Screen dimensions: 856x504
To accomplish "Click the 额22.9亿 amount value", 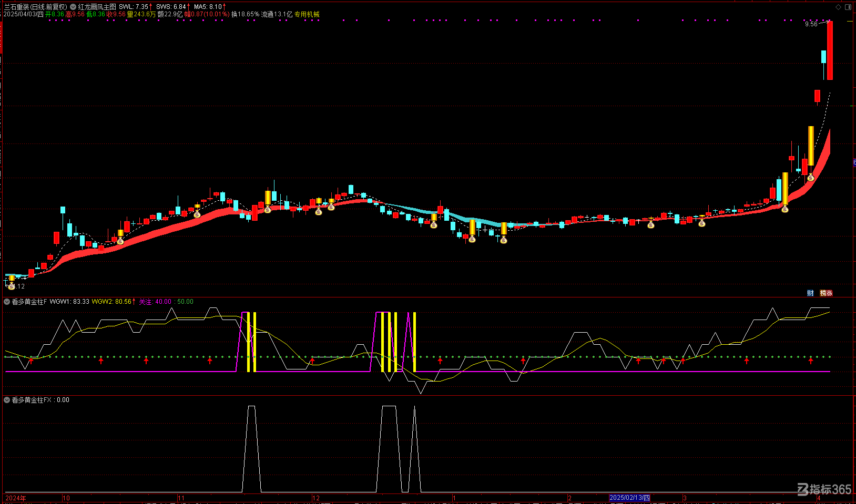I will point(170,14).
